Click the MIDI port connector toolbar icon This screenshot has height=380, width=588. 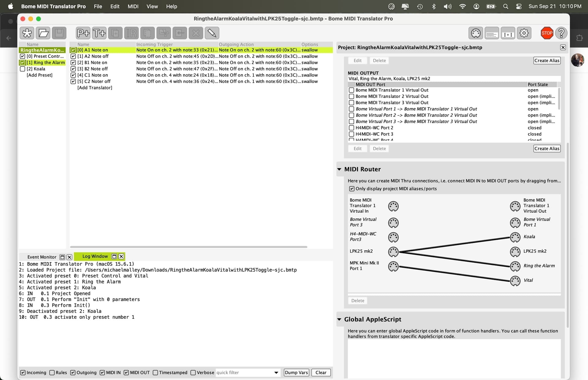point(476,33)
